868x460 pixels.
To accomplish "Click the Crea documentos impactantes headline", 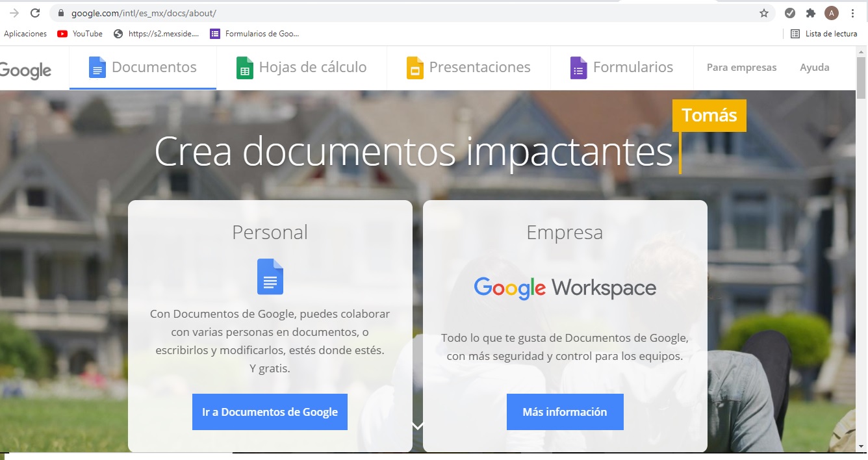I will click(414, 151).
